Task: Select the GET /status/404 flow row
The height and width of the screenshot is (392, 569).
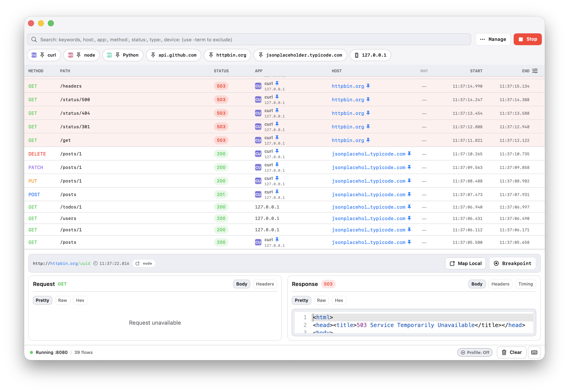Action: (x=284, y=113)
